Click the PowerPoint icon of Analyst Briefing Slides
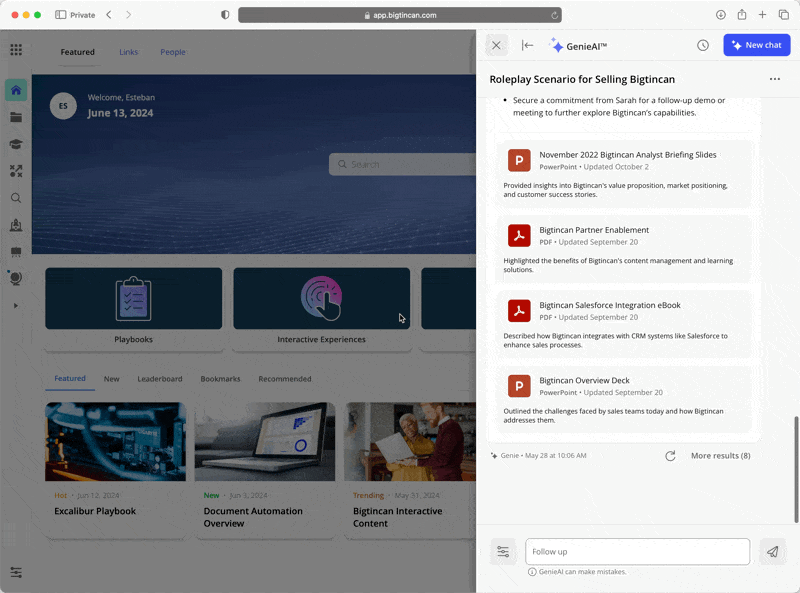The image size is (800, 593). (x=519, y=160)
